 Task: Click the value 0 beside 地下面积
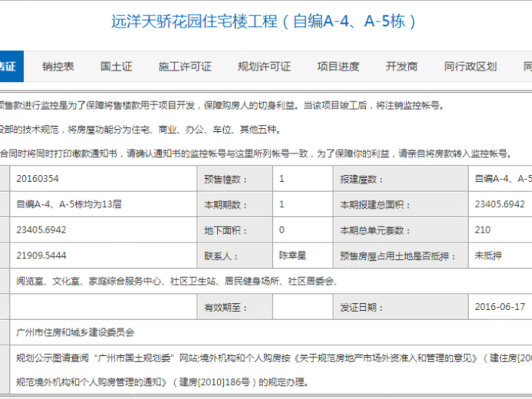point(282,230)
